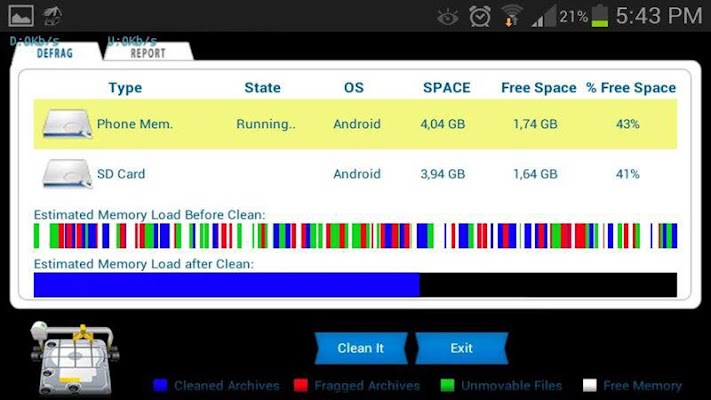711x400 pixels.
Task: Click the red Fragged Archives swatch
Action: point(301,385)
